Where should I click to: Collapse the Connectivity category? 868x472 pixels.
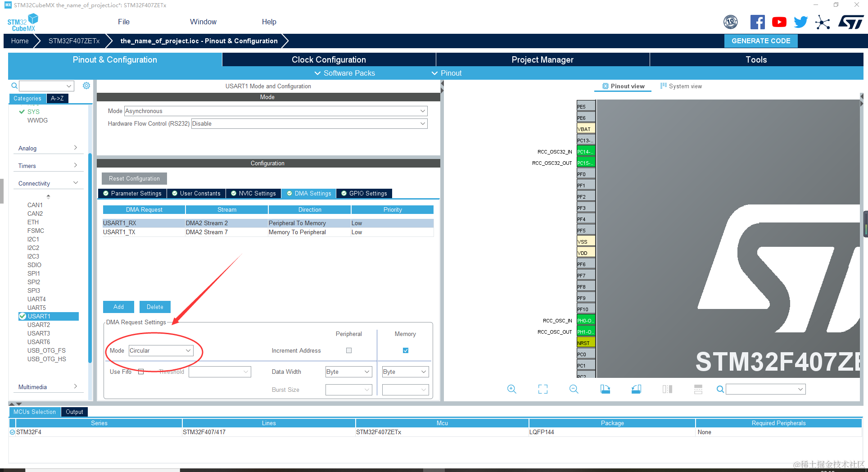coord(48,183)
